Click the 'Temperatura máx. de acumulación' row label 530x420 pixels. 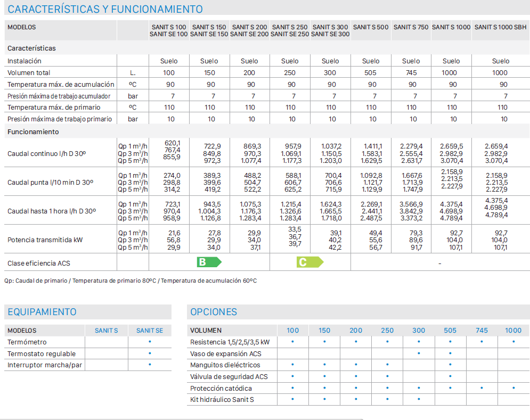point(61,85)
